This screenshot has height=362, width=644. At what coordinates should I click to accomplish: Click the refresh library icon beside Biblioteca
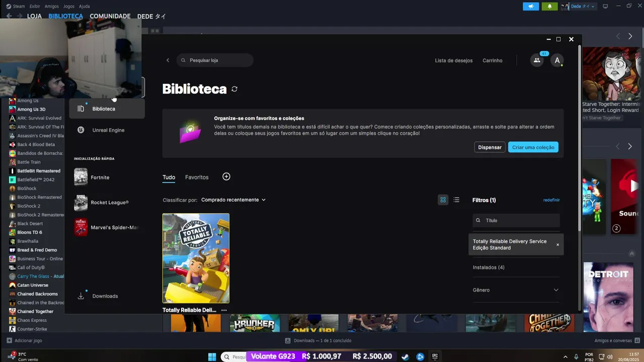(x=234, y=89)
